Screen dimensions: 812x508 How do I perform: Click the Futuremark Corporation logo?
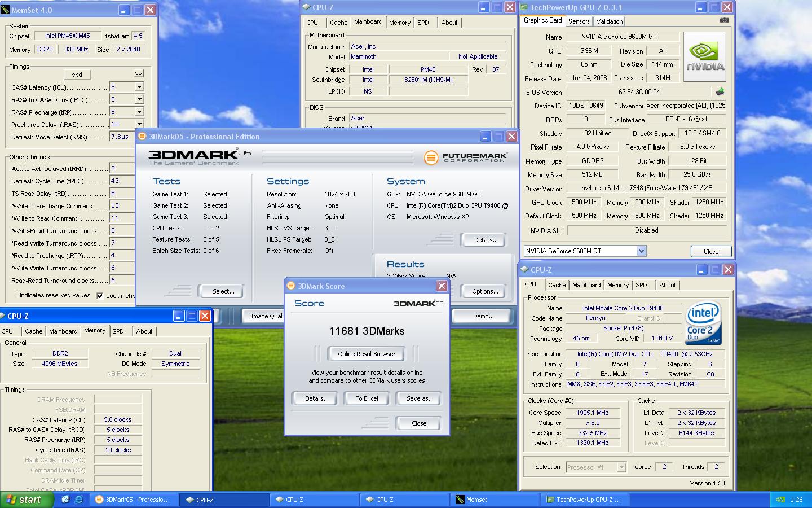tap(466, 157)
